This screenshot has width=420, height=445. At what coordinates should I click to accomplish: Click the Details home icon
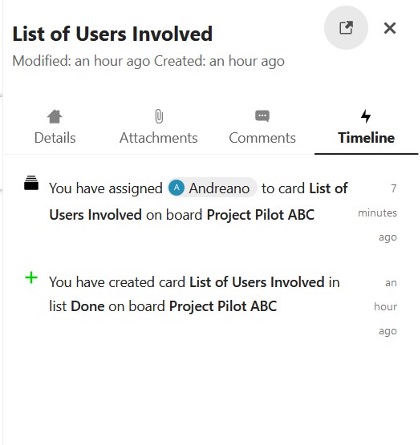(55, 117)
